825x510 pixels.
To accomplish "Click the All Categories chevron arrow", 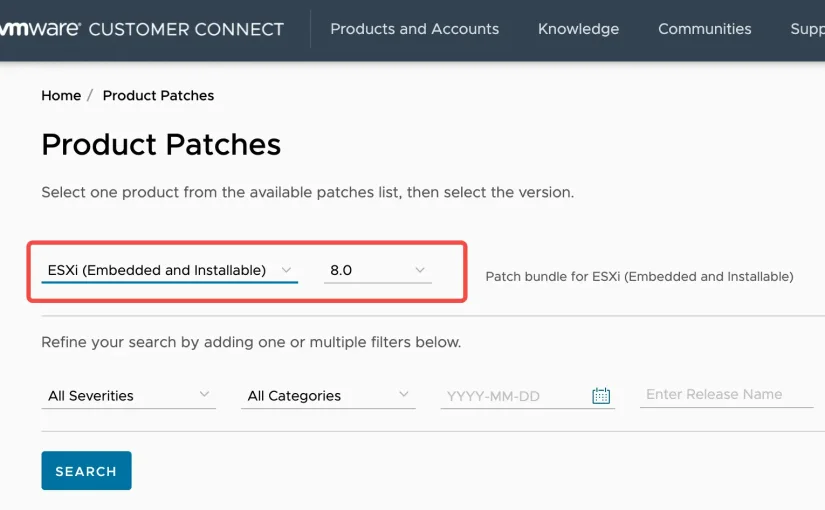I will click(x=404, y=395).
